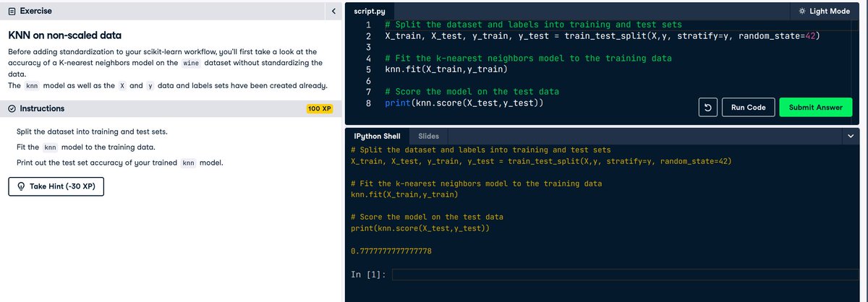Click print(knn.score) line 8 in editor
This screenshot has width=868, height=302.
[x=464, y=103]
